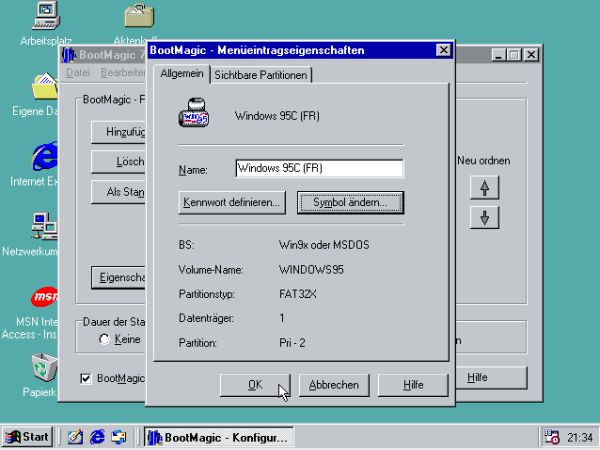
Task: Click the Name input field
Action: click(x=320, y=168)
